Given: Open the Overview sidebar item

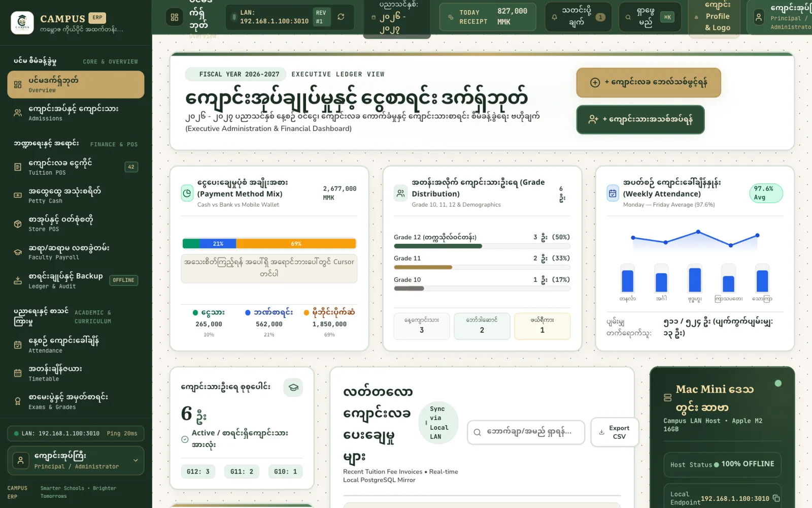Looking at the screenshot, I should (x=76, y=84).
